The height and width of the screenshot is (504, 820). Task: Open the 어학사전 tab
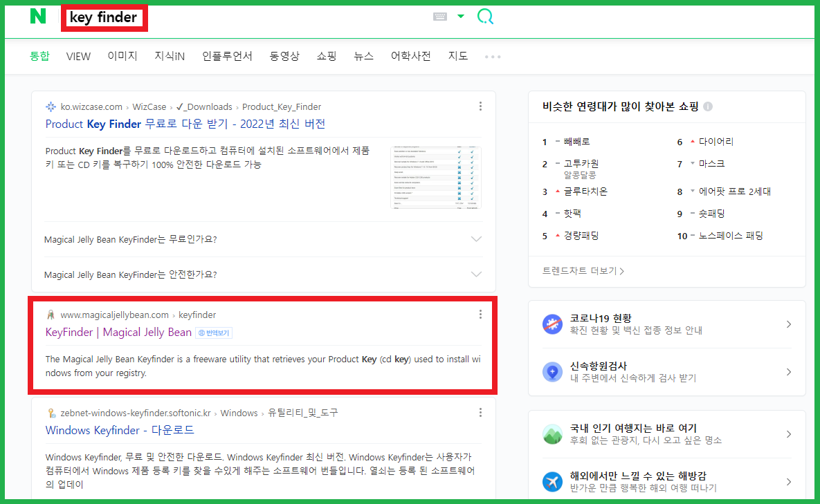click(x=410, y=56)
